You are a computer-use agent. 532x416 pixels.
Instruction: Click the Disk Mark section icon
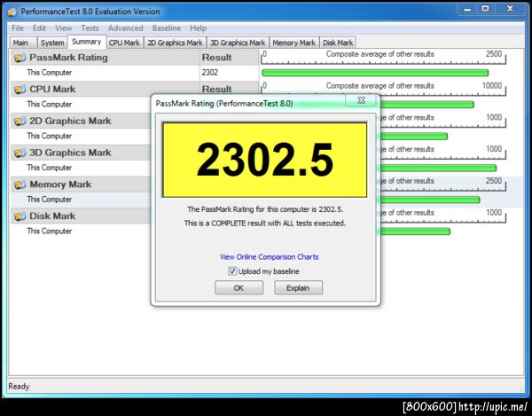click(x=20, y=216)
